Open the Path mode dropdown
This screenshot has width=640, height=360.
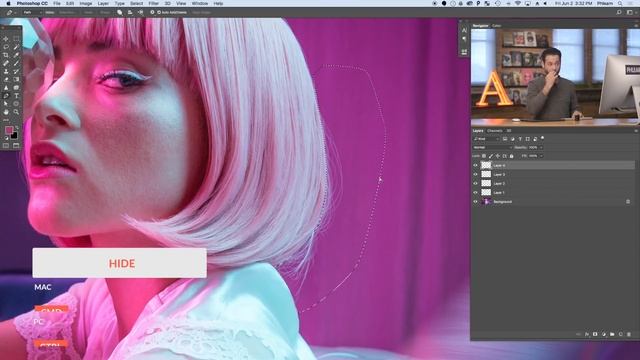click(32, 13)
